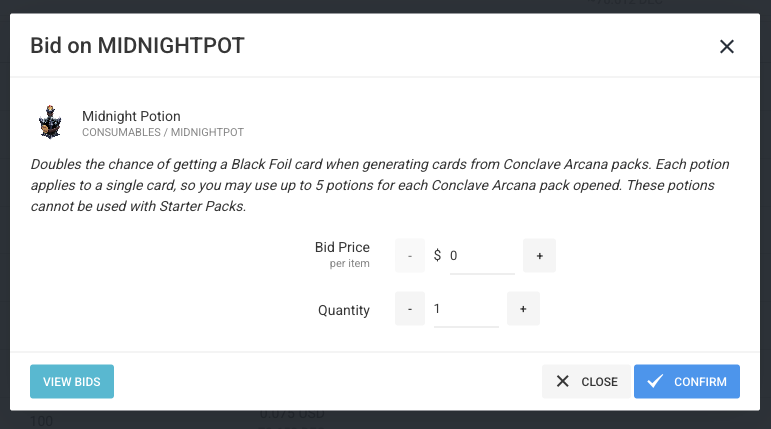Click the Bid on MIDNIGHTPOT dialog title

click(137, 46)
